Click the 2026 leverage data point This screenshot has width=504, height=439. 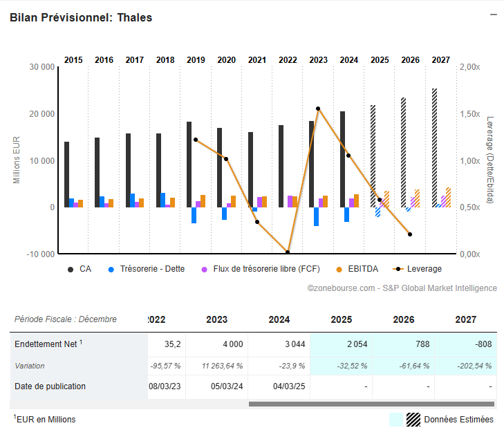410,234
